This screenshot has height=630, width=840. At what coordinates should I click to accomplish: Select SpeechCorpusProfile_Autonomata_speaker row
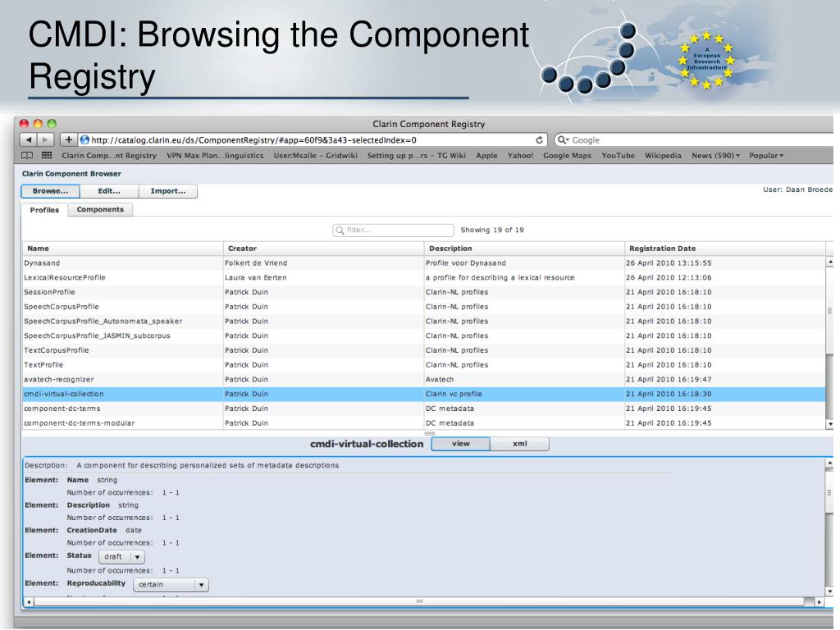(x=423, y=321)
